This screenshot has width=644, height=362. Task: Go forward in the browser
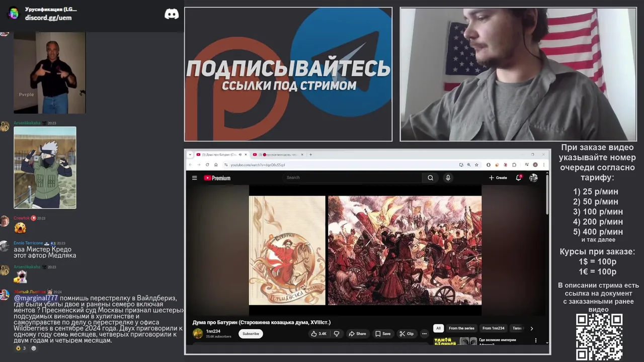(198, 164)
